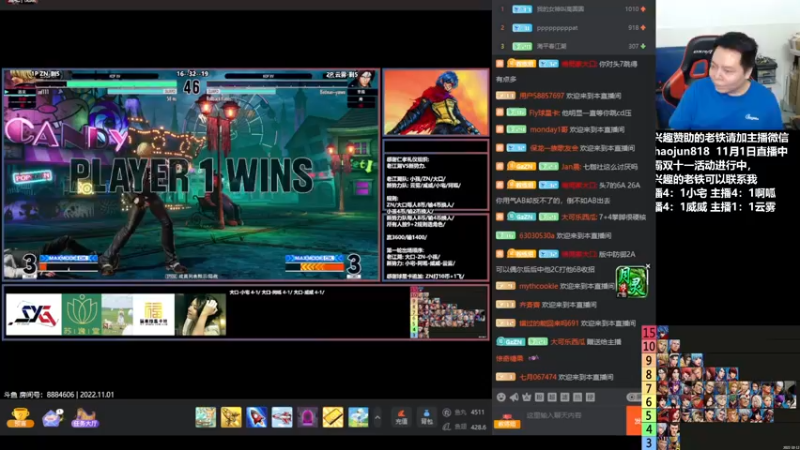This screenshot has width=800, height=450.
Task: Click username mythcookie in chat
Action: click(x=538, y=286)
